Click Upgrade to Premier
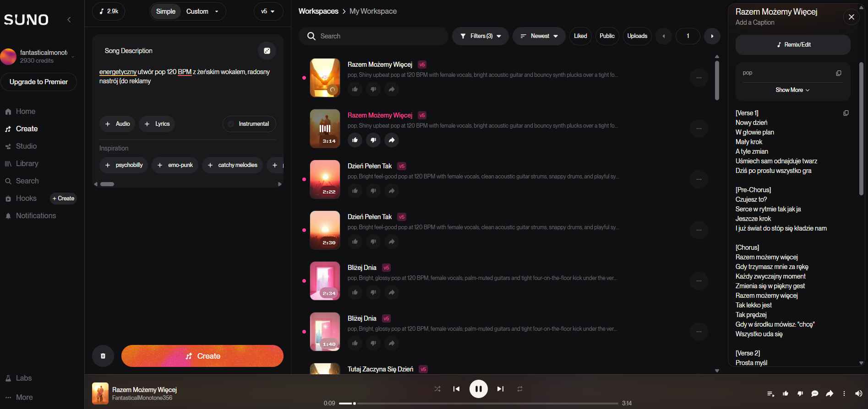 tap(38, 82)
